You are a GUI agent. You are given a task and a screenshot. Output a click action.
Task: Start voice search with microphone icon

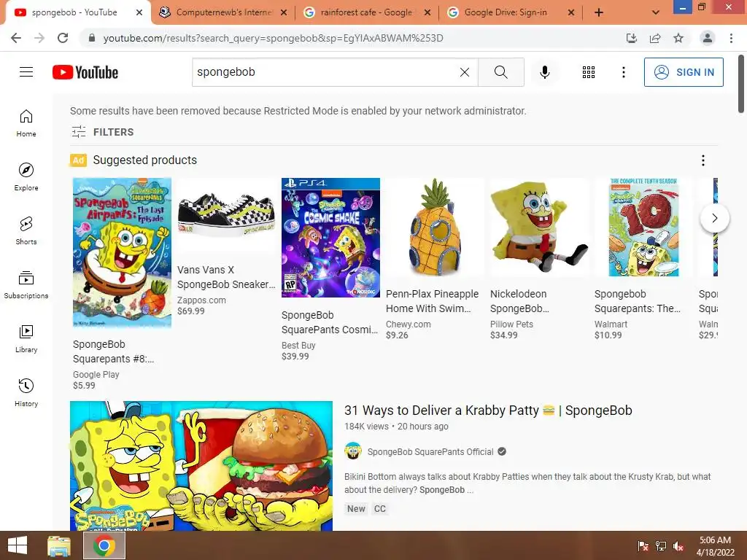[x=544, y=72]
